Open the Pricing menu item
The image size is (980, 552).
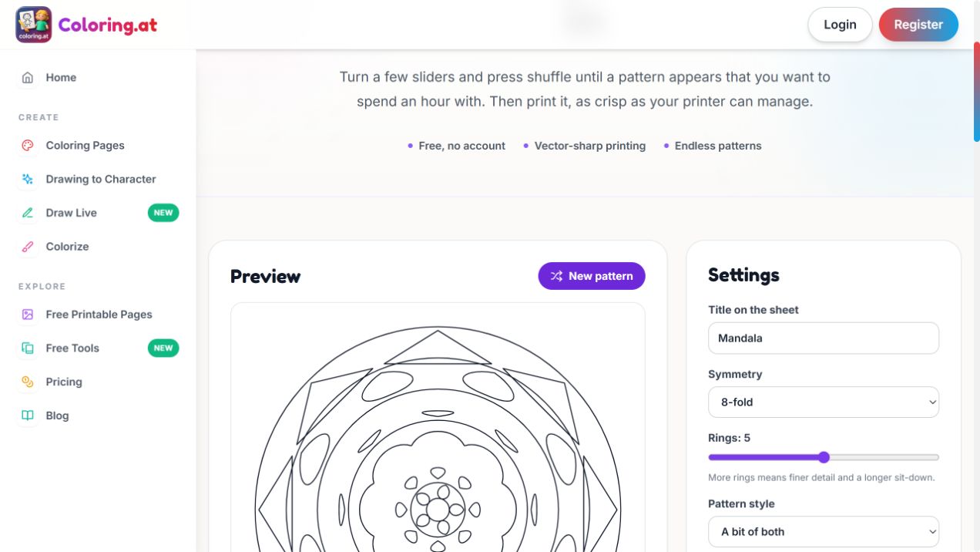point(99,382)
